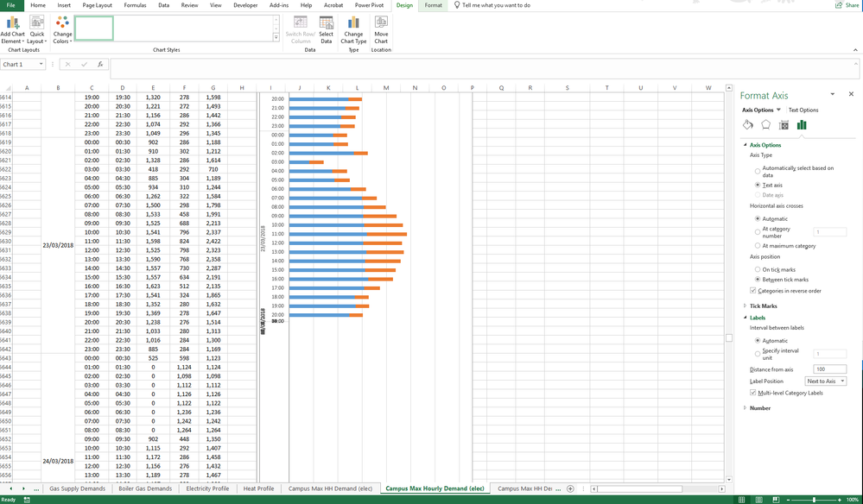Open Format Axis pane options arrow
Viewport: 863px width, 504px height.
tap(833, 94)
